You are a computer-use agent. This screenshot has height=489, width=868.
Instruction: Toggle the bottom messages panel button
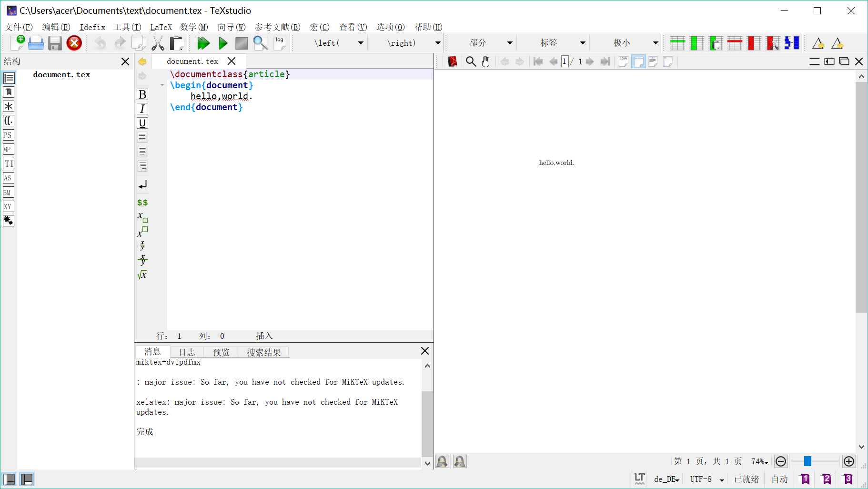(x=27, y=479)
